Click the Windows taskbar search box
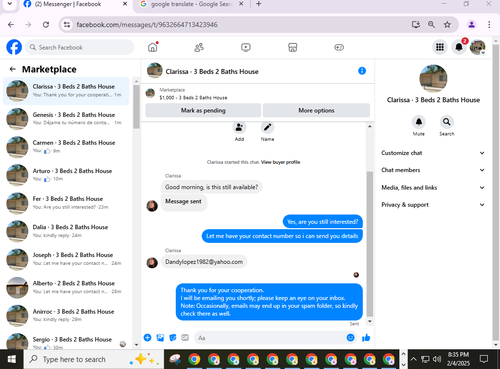The image size is (500, 369). 94,359
